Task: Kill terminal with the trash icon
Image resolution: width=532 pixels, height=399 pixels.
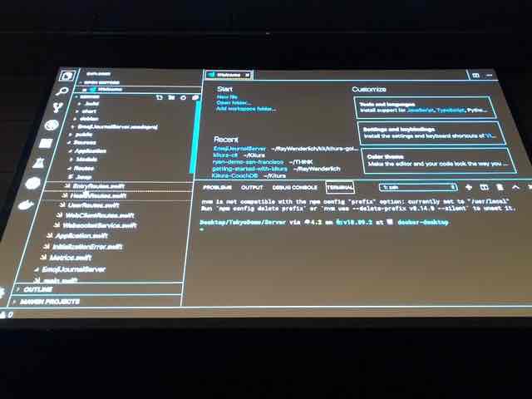Action: pos(500,187)
